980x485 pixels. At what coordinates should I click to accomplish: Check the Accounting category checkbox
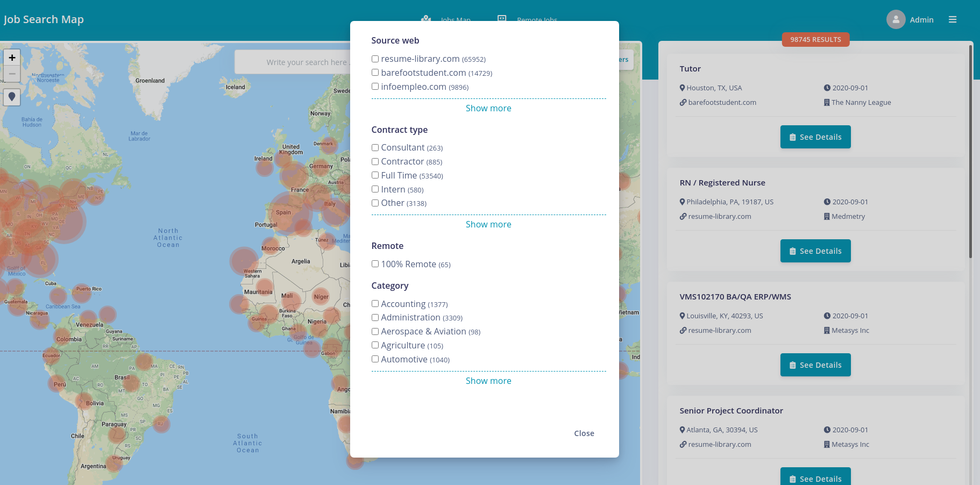coord(375,304)
